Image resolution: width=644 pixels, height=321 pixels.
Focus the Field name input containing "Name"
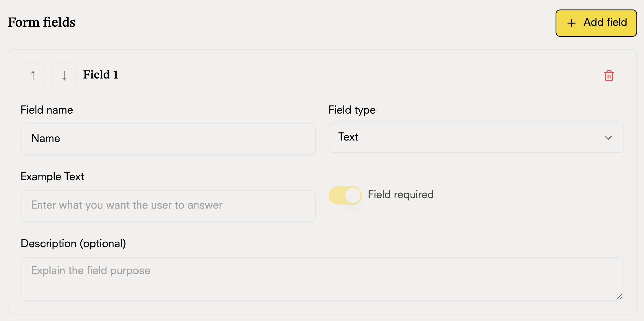click(168, 139)
